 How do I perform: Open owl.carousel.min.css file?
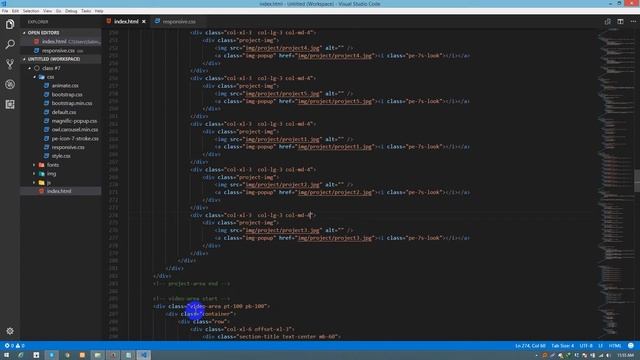75,129
